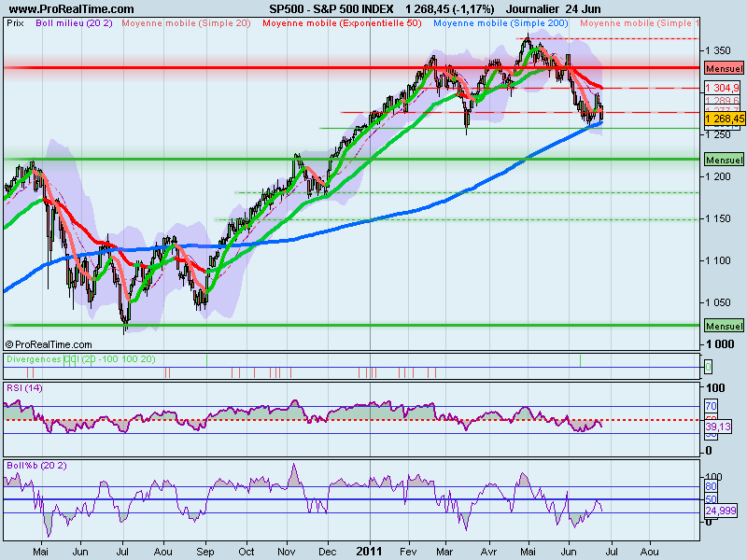Click the Boll milieu (20 2) legend

tap(74, 22)
